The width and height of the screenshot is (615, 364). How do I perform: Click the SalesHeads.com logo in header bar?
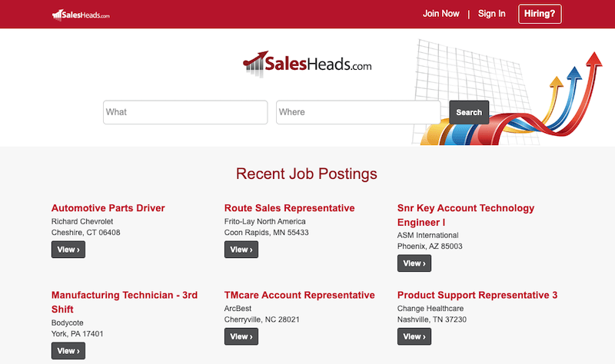81,15
